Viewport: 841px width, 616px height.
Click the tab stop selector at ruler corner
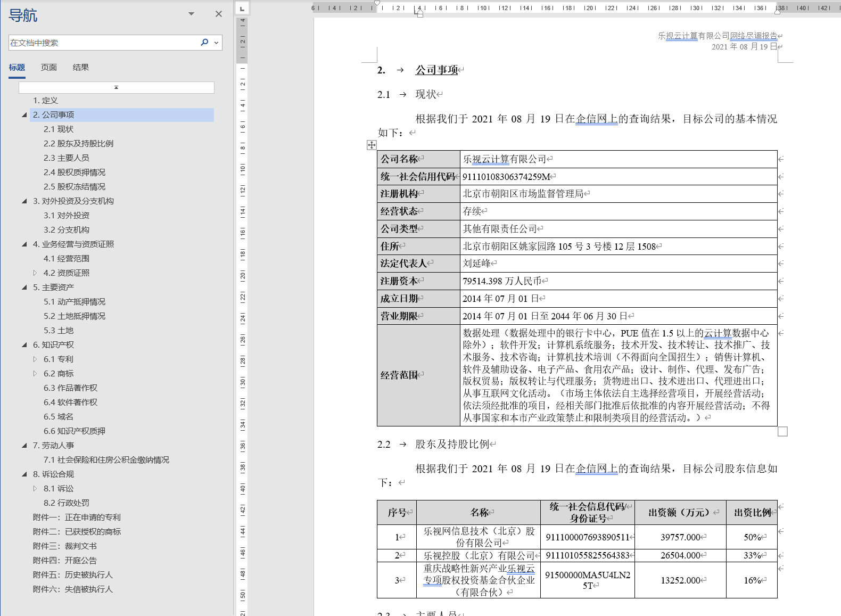[x=242, y=9]
